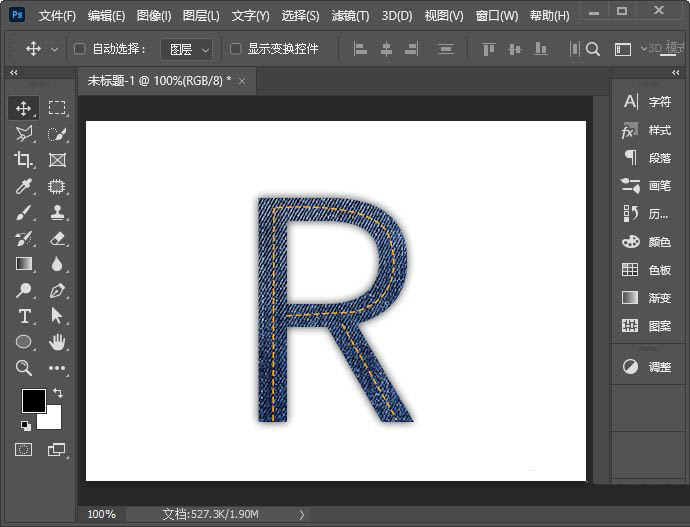Click the white background color swatch
690x527 pixels.
click(x=52, y=420)
